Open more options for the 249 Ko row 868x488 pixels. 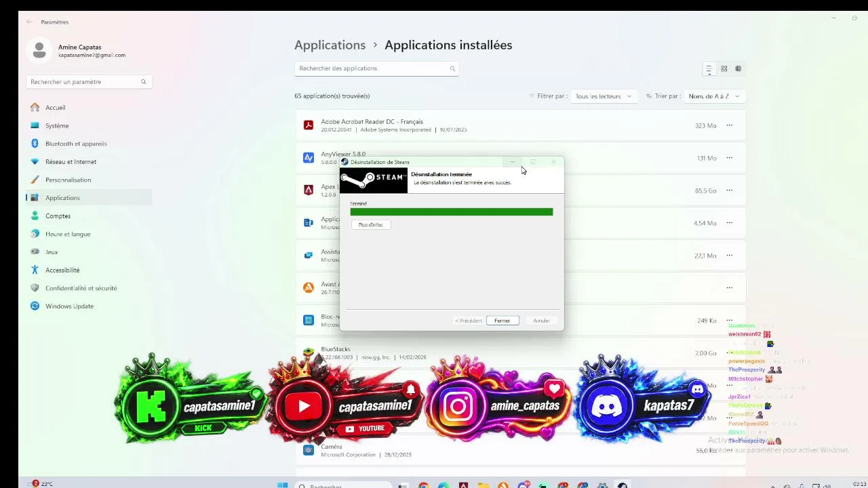(730, 320)
